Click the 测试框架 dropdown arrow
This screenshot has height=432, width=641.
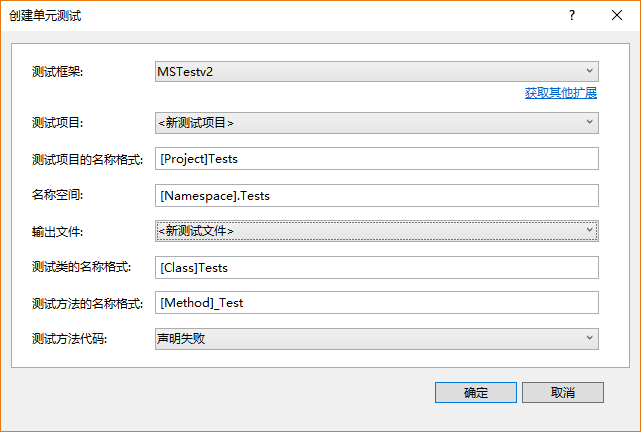[589, 72]
